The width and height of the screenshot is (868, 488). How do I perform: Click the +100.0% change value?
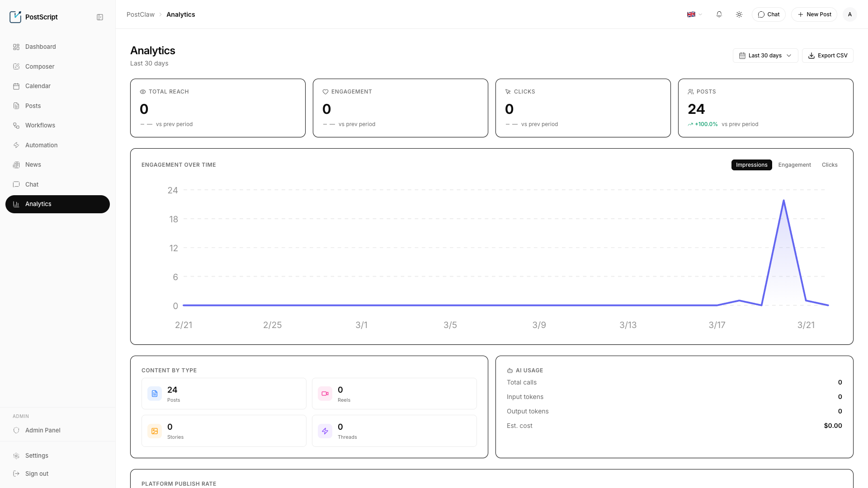tap(706, 124)
